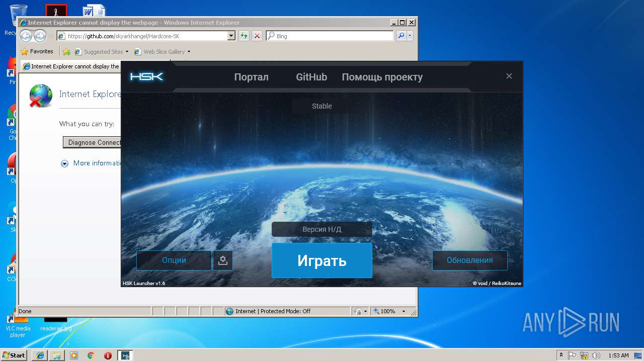The height and width of the screenshot is (362, 644).
Task: Click Bing search magnifier button
Action: [401, 36]
